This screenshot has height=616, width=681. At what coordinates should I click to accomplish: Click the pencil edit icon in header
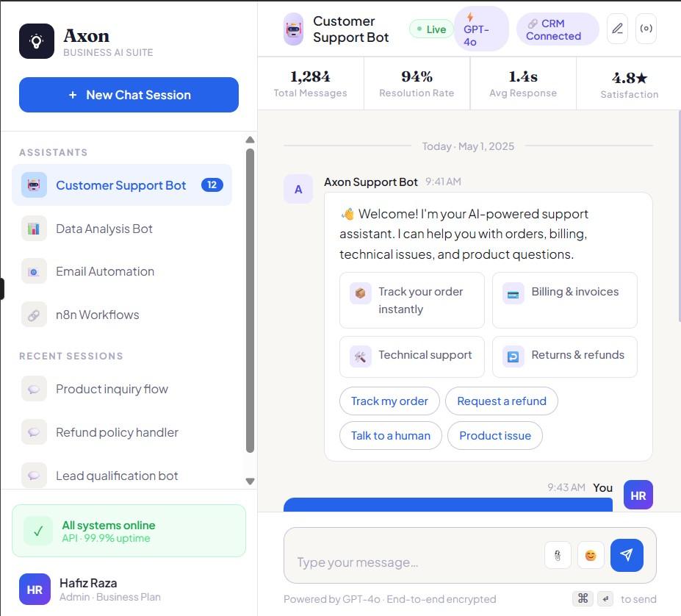[x=617, y=29]
